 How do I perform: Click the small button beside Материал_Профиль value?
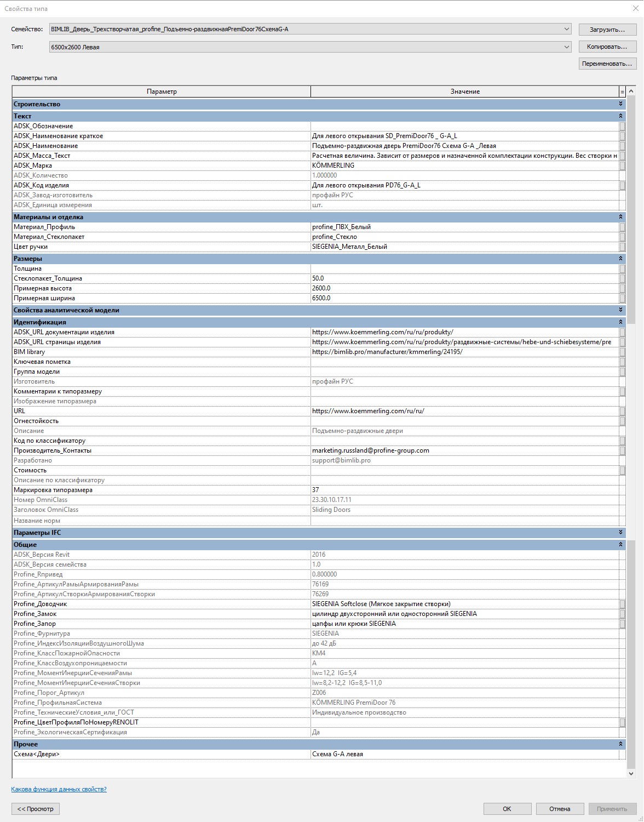622,227
